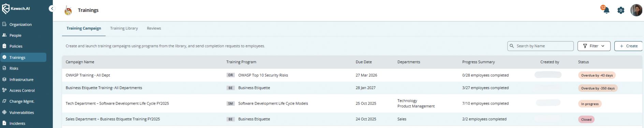Click the Campaign Name column header

point(80,62)
